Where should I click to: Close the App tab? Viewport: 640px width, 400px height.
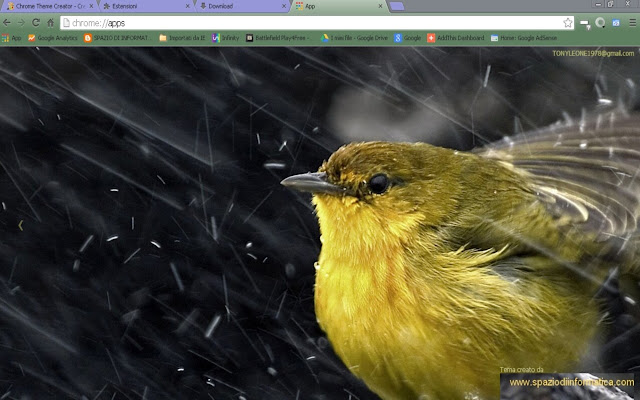[x=380, y=6]
